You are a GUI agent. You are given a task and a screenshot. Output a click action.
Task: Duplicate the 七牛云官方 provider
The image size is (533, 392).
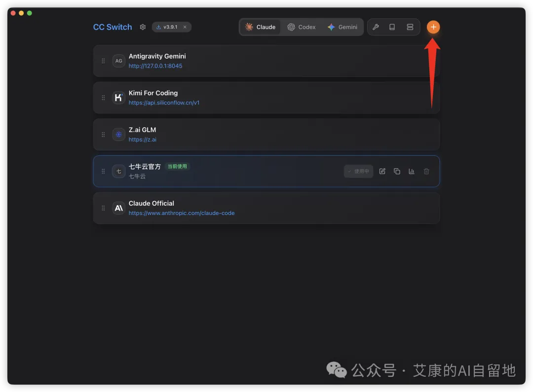click(397, 171)
